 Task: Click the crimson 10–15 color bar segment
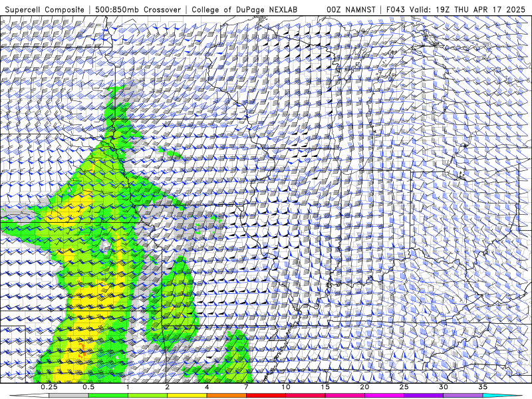pyautogui.click(x=305, y=396)
